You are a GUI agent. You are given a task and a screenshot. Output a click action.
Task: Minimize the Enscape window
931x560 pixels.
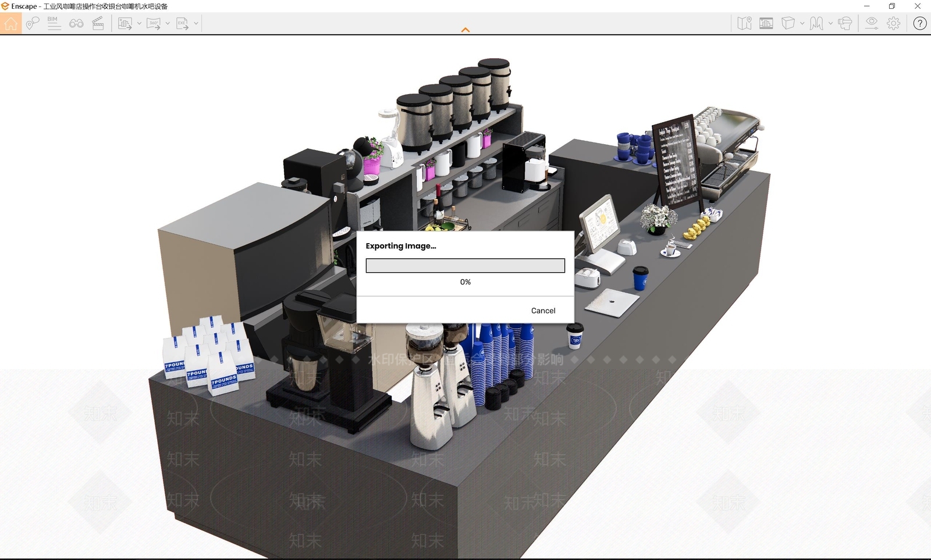[x=866, y=6]
